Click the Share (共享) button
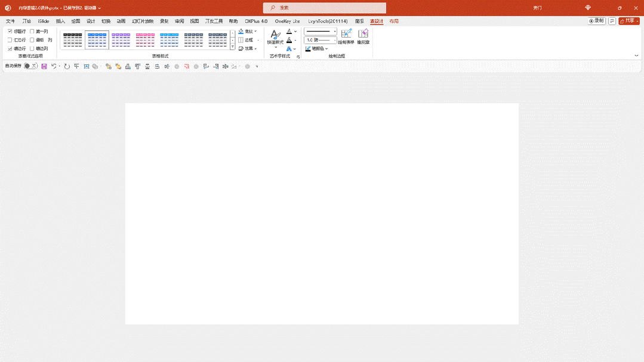Image resolution: width=644 pixels, height=362 pixels. point(629,21)
